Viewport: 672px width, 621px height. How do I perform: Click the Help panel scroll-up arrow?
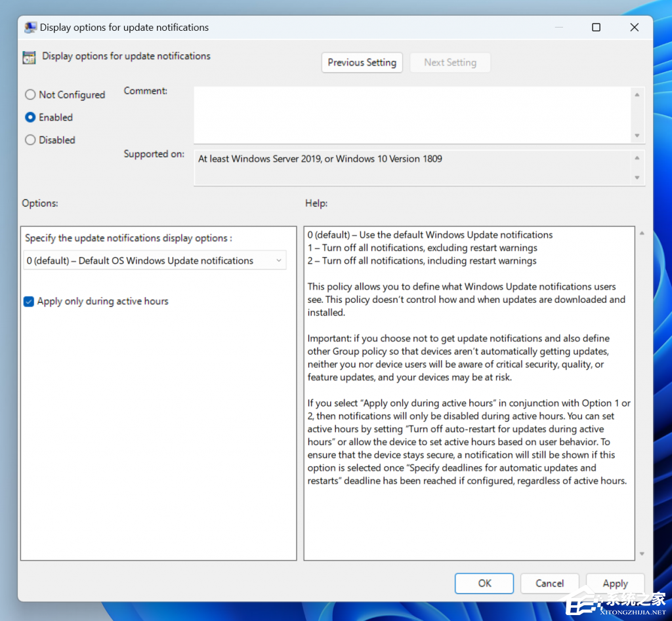pyautogui.click(x=642, y=232)
